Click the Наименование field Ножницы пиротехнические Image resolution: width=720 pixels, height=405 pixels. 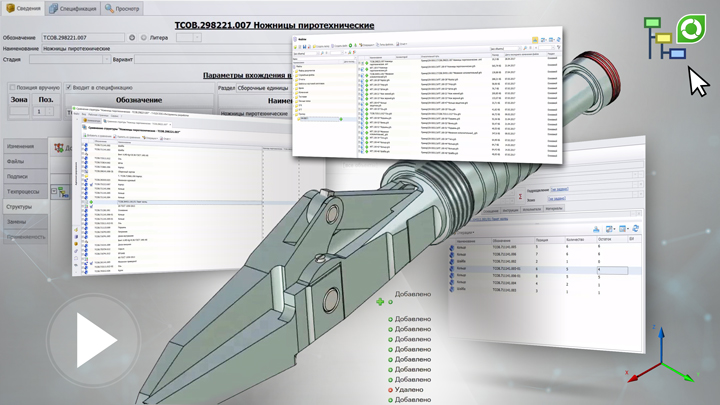[168, 49]
